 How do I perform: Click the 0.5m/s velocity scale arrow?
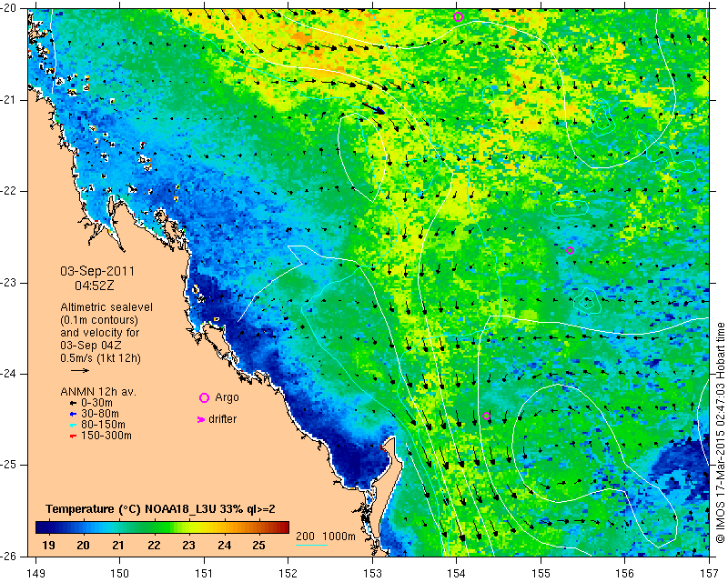(x=80, y=370)
